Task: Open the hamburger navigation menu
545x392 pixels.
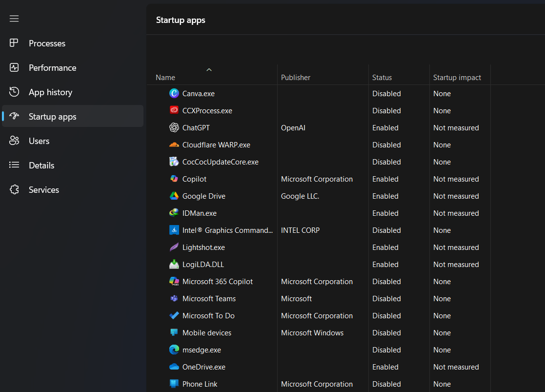Action: (14, 19)
